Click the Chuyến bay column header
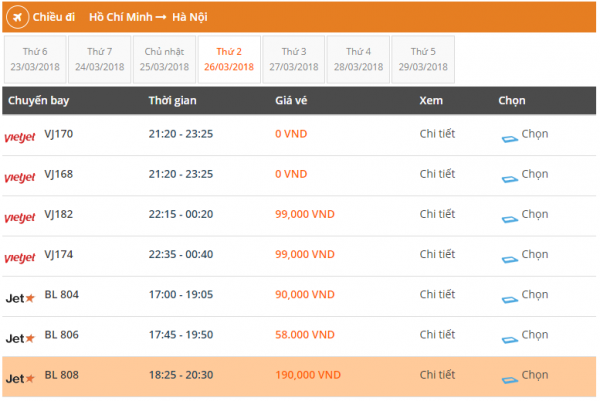Viewport: 600px width, 401px height. (38, 101)
